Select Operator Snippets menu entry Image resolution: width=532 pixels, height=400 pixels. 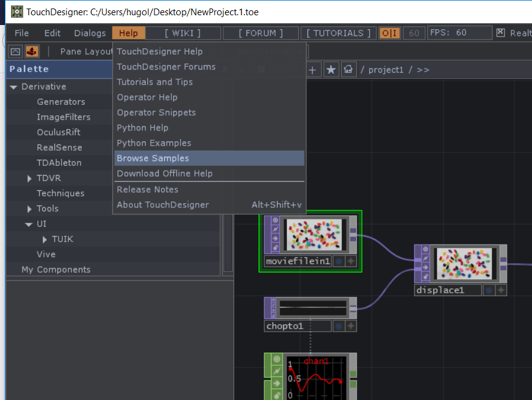pyautogui.click(x=209, y=113)
